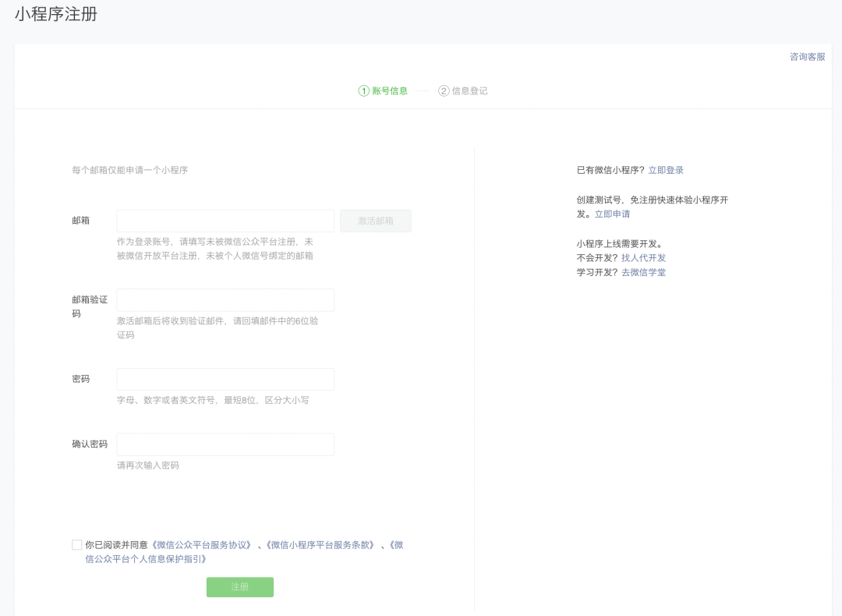Click the 立即登录 link

666,170
